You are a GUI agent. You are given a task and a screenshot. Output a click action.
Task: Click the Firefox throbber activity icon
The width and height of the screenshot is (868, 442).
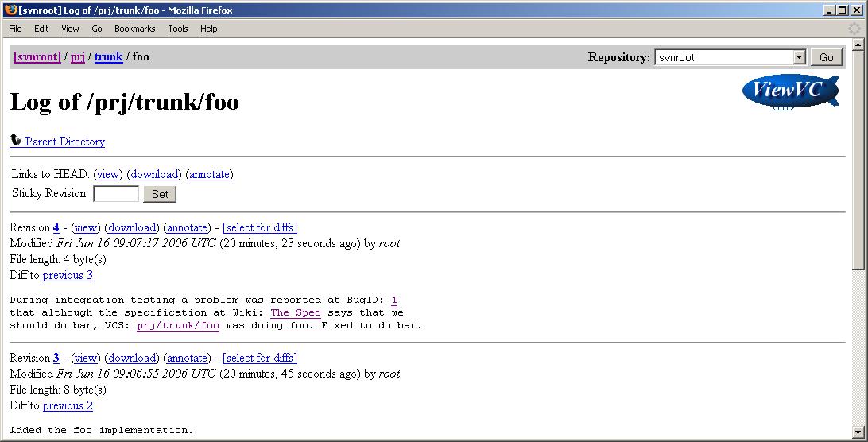pyautogui.click(x=854, y=29)
